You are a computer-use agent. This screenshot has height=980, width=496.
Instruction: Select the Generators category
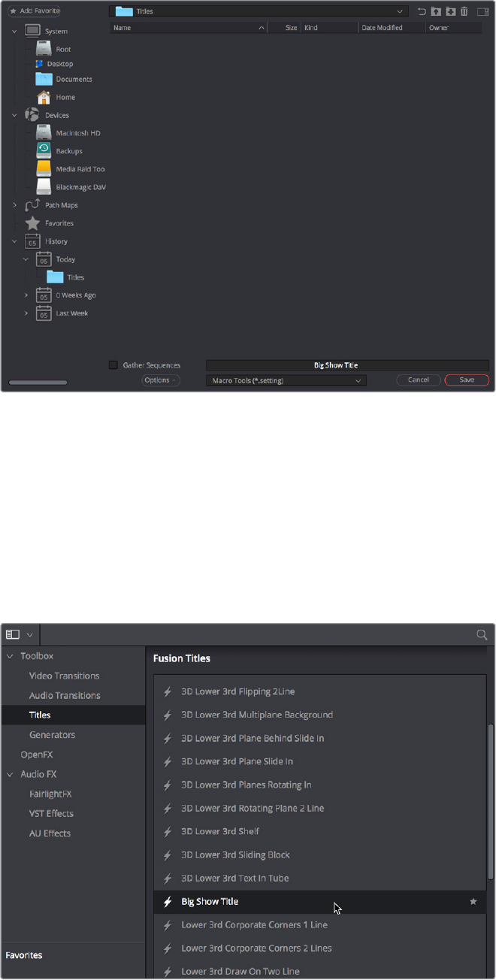click(52, 734)
